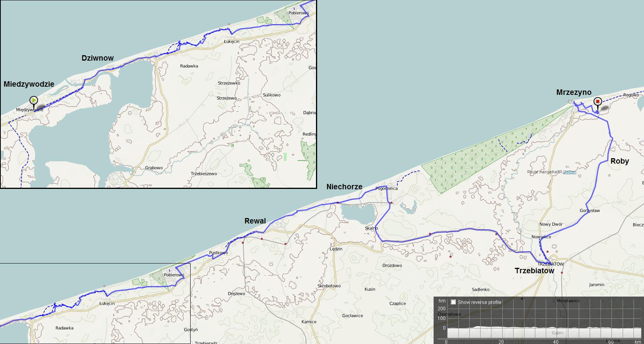Click the Pogorzelica place name

click(x=387, y=189)
